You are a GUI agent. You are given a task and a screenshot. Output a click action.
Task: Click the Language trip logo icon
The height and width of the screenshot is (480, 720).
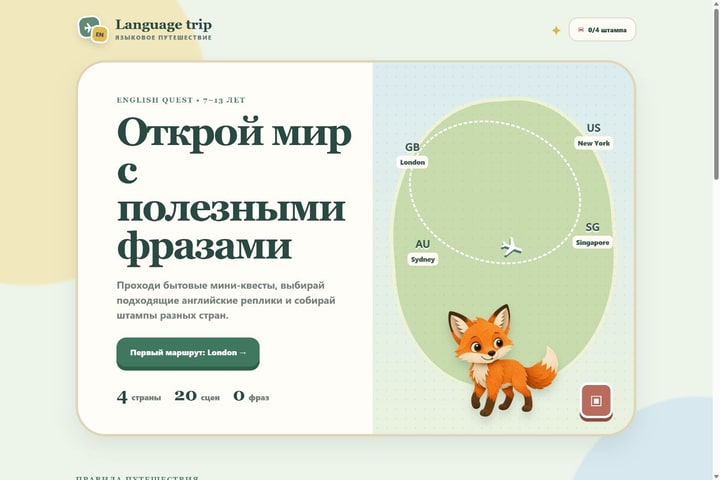pyautogui.click(x=93, y=29)
